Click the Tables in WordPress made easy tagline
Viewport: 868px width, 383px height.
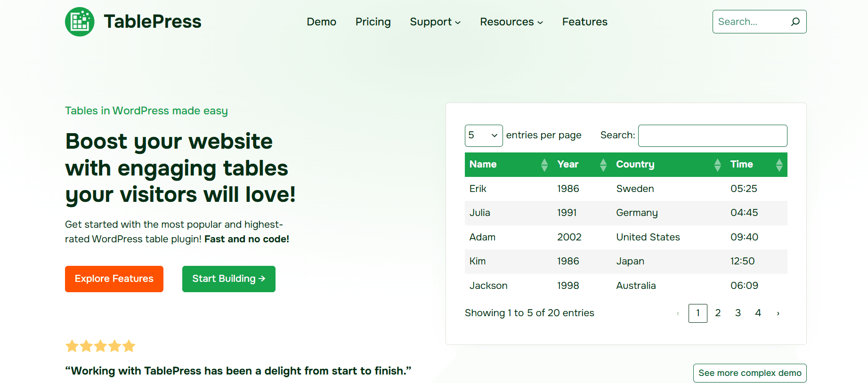point(146,111)
